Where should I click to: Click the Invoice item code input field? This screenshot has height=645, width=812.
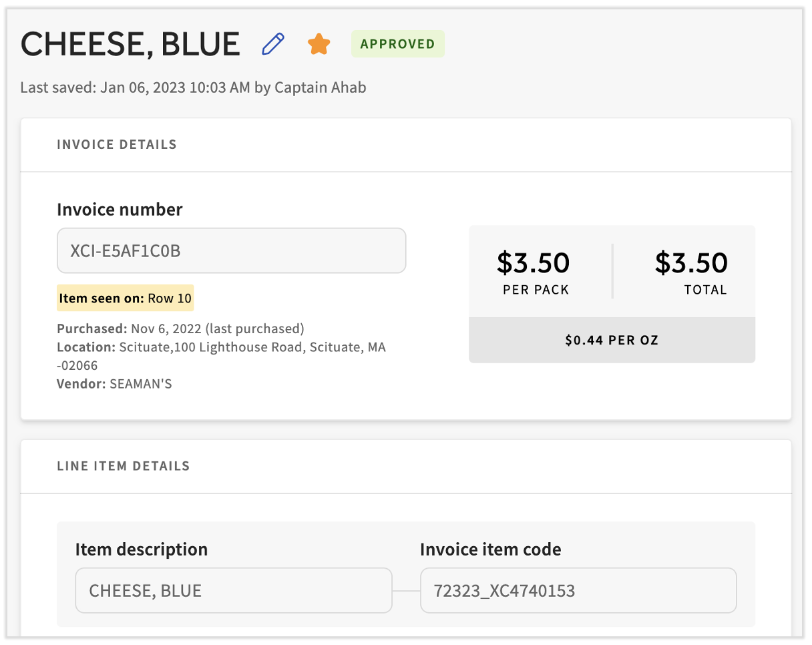pyautogui.click(x=578, y=590)
